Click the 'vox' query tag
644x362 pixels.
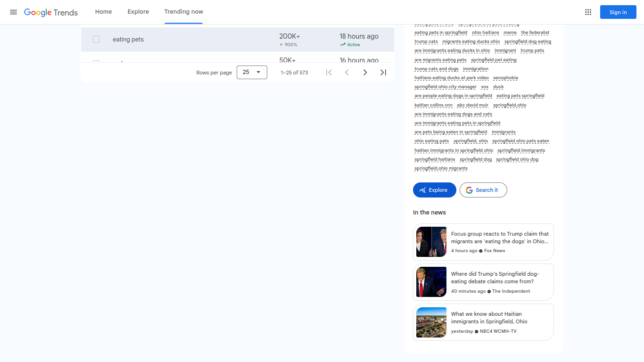(x=485, y=87)
